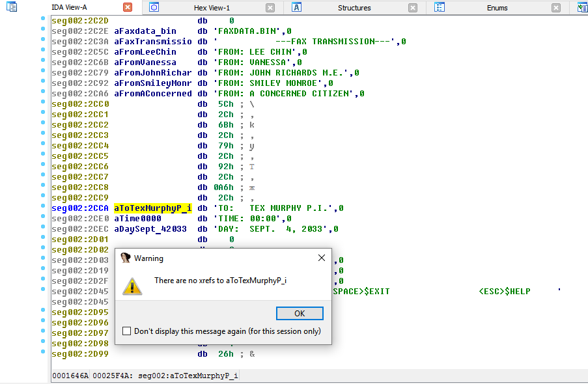The height and width of the screenshot is (384, 588).
Task: Click the Enums tab list icon
Action: (x=439, y=7)
